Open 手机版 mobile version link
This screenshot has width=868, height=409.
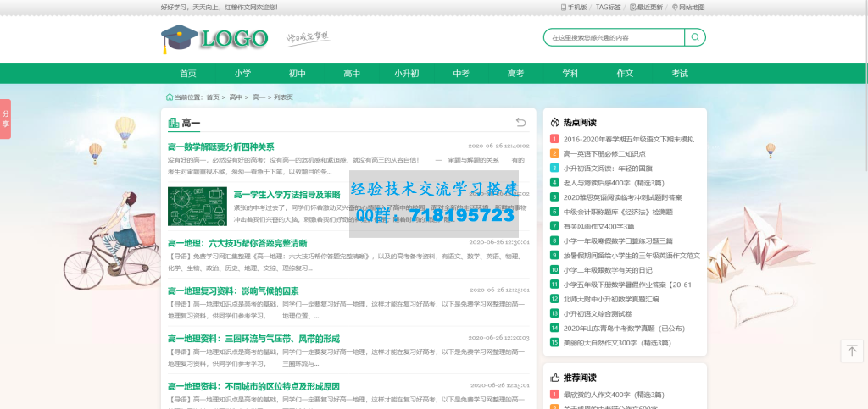coord(574,7)
